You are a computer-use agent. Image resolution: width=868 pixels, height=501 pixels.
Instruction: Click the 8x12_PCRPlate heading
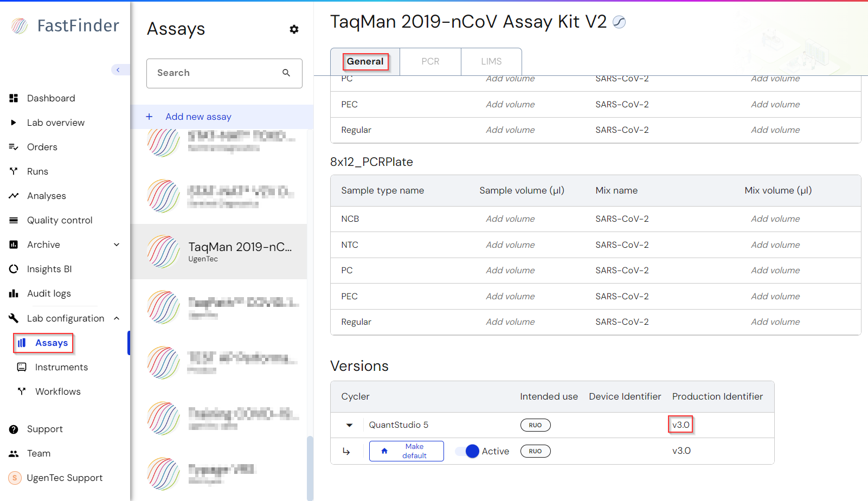tap(371, 162)
